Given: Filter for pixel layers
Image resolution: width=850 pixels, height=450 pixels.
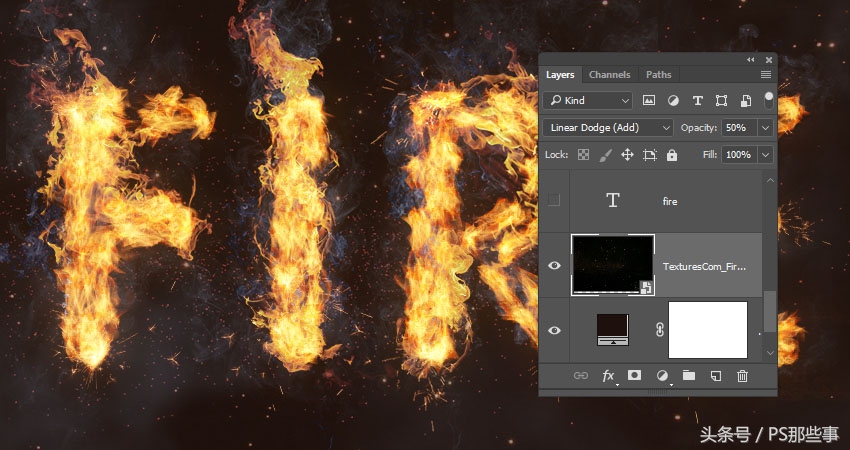Looking at the screenshot, I should (649, 100).
